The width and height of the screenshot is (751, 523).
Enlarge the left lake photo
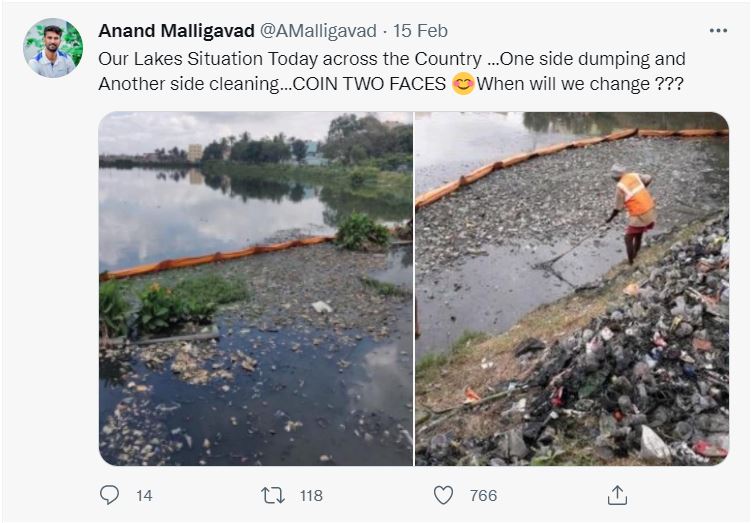255,288
